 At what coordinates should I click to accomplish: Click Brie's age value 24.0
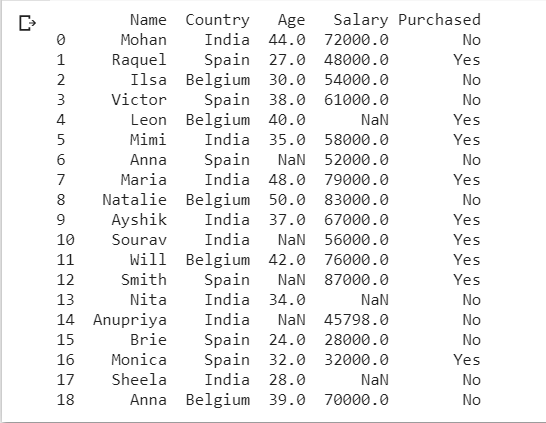(x=287, y=340)
